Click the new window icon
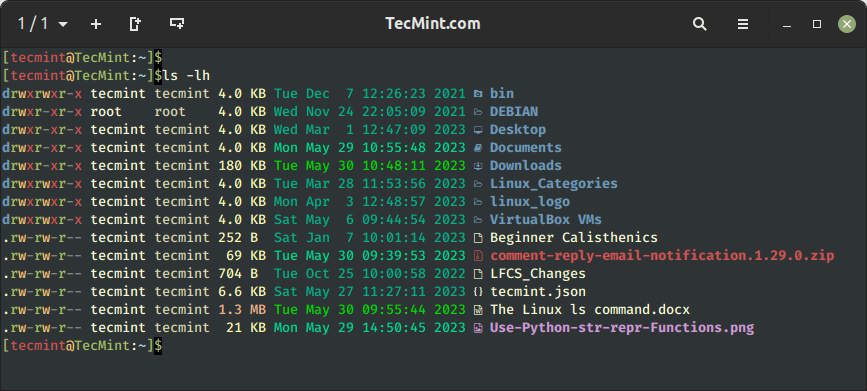This screenshot has height=391, width=867. (x=177, y=24)
